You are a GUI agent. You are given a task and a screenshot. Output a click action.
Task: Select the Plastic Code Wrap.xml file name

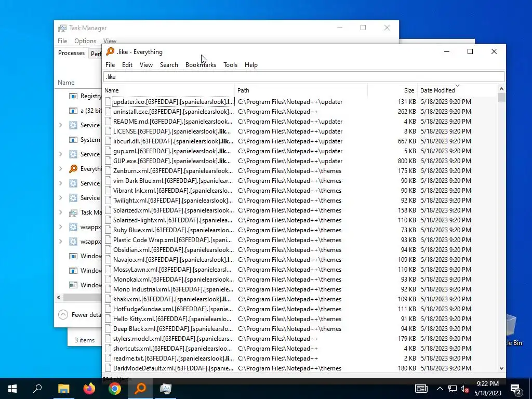pyautogui.click(x=172, y=240)
